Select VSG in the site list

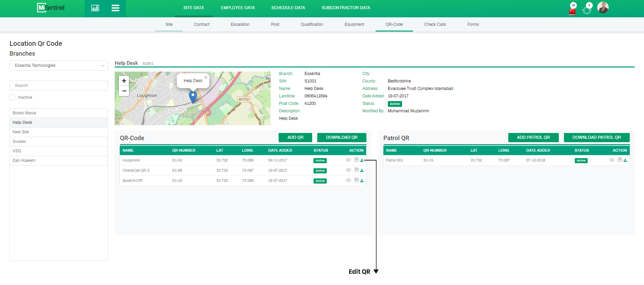(x=59, y=151)
